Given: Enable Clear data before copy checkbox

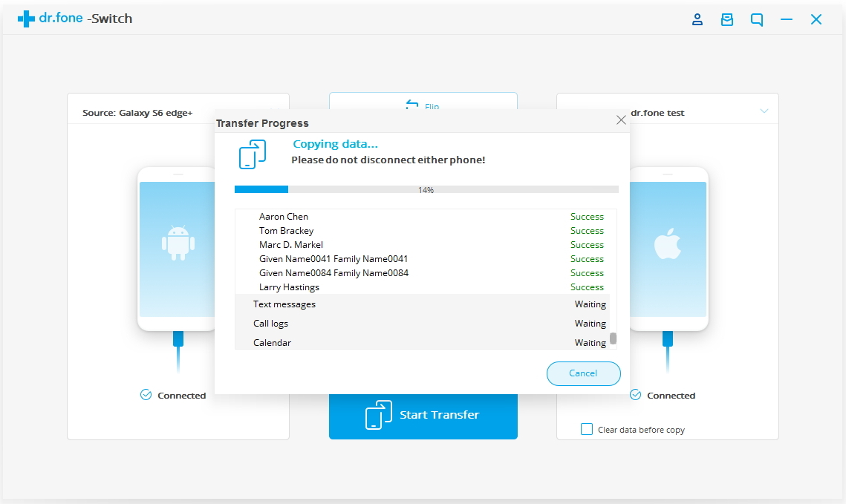Looking at the screenshot, I should (x=587, y=429).
